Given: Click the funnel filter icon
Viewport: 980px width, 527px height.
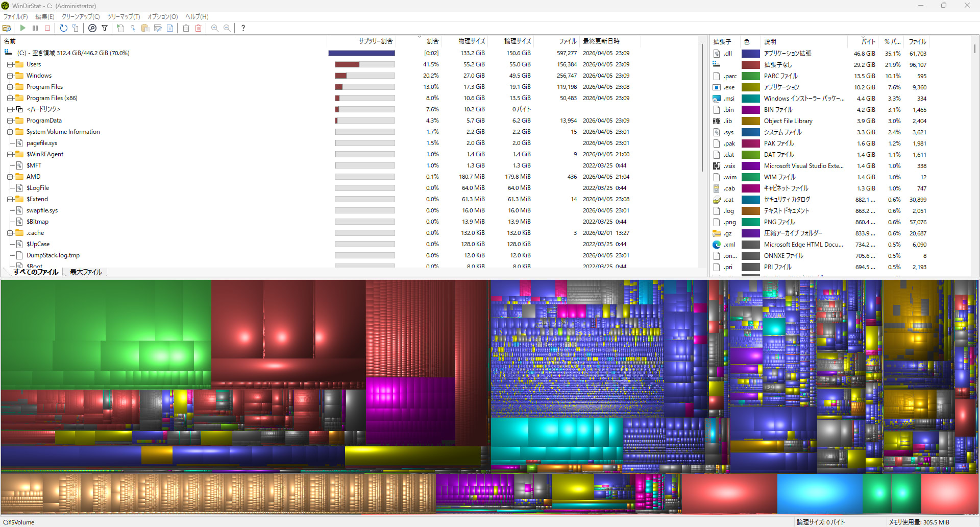Looking at the screenshot, I should pos(105,28).
